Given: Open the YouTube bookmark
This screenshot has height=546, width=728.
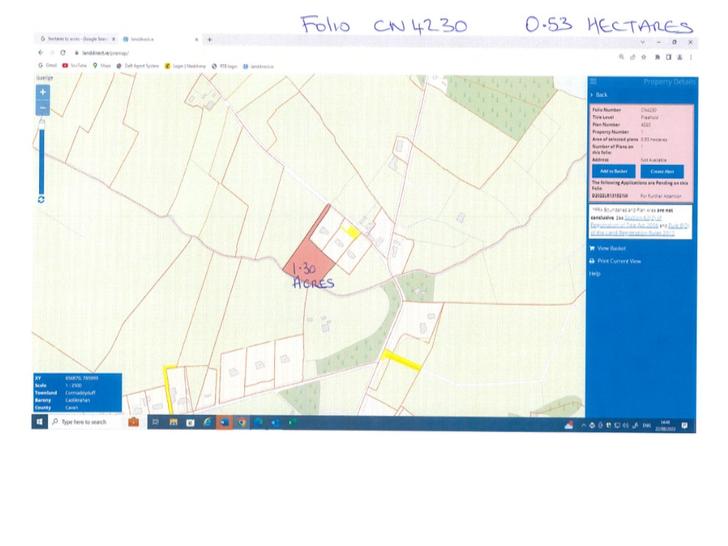Looking at the screenshot, I should click(75, 66).
